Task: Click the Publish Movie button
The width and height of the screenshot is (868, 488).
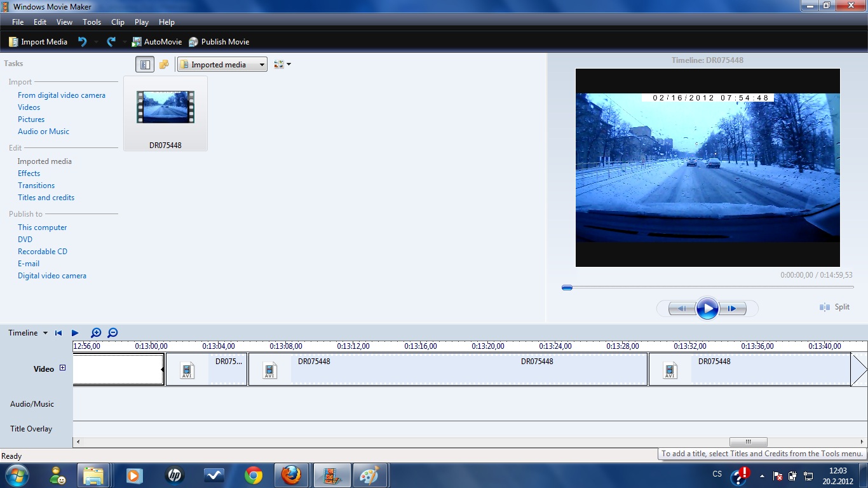Action: coord(219,42)
